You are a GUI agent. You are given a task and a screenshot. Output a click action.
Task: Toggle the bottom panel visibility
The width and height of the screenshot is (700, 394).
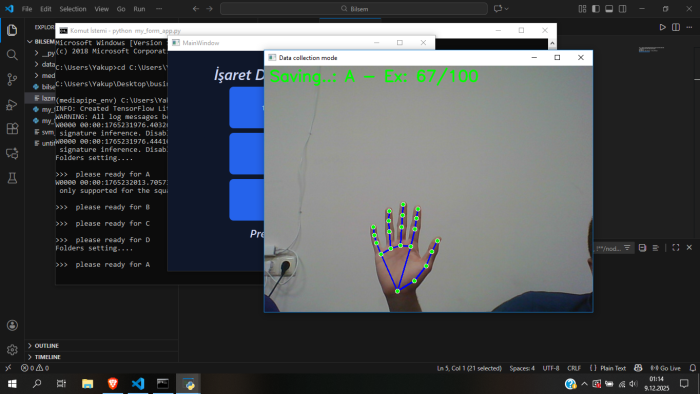609,9
